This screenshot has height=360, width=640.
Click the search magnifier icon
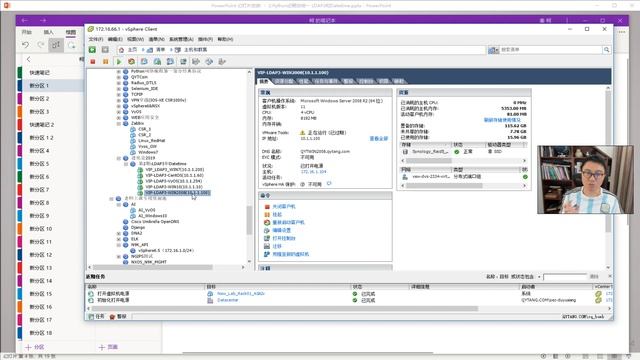(607, 50)
